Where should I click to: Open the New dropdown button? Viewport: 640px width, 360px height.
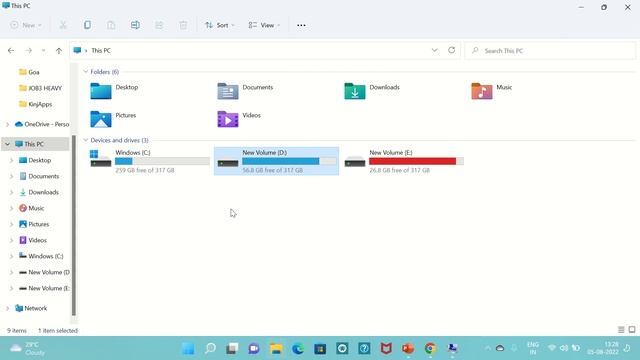coord(26,25)
